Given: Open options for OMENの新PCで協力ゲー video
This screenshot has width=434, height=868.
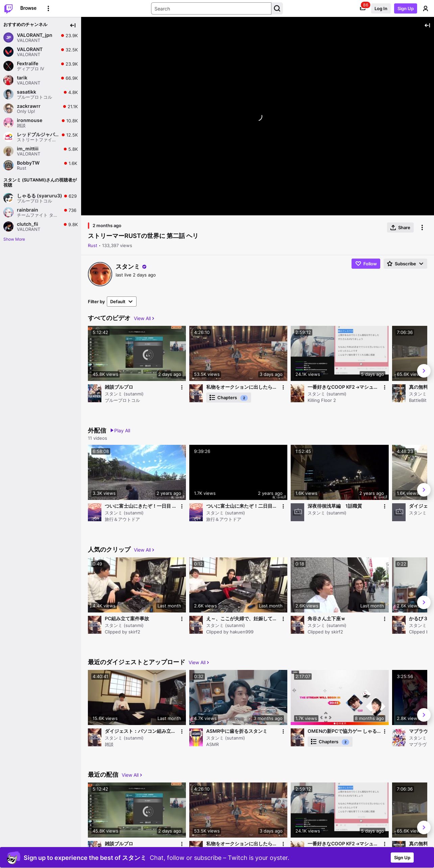Looking at the screenshot, I should point(385,731).
